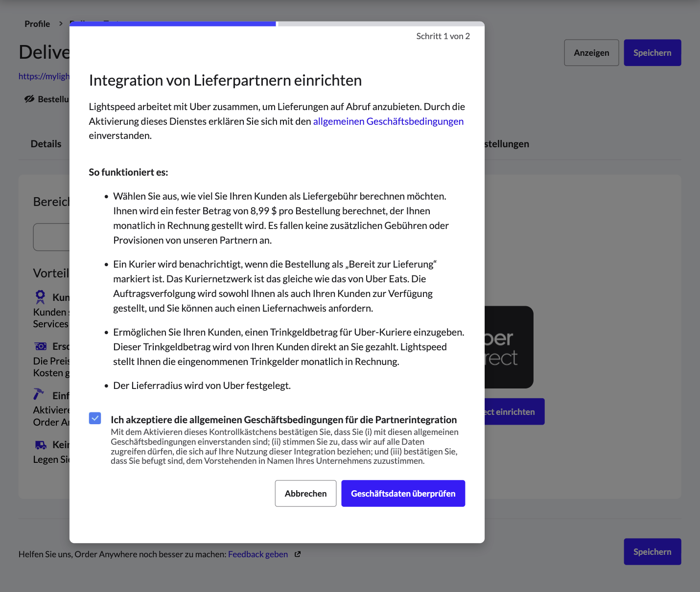Click the top Speichern button
700x592 pixels.
(x=652, y=53)
